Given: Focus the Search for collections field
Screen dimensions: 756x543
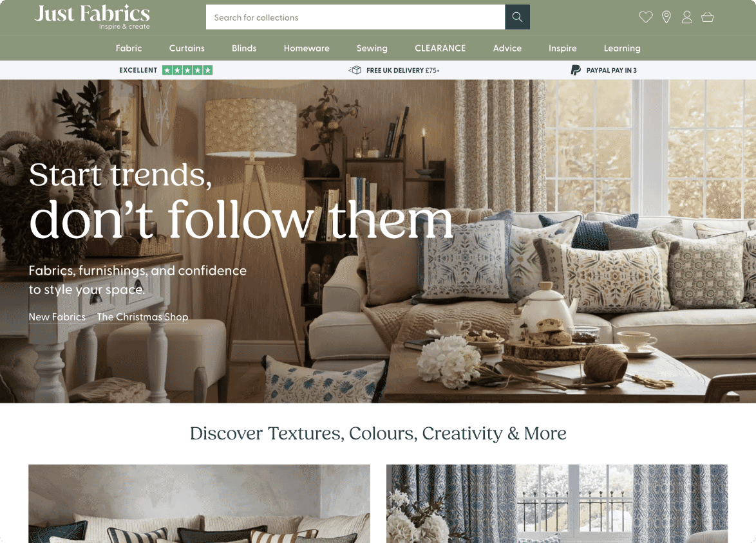Looking at the screenshot, I should click(x=355, y=17).
